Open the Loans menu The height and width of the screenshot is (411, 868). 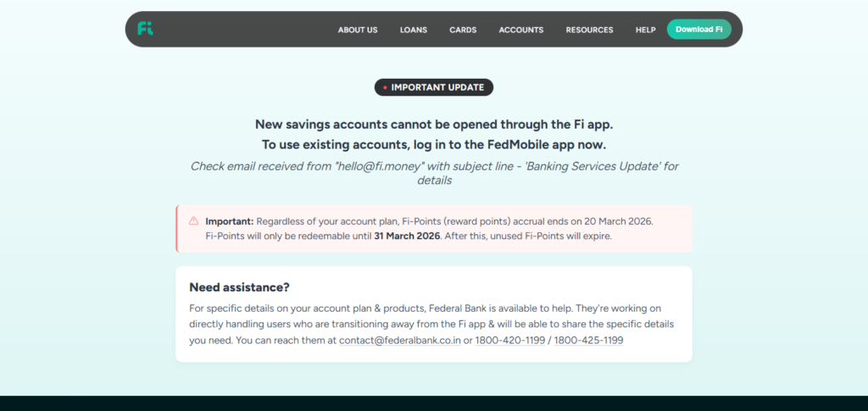[x=414, y=30]
